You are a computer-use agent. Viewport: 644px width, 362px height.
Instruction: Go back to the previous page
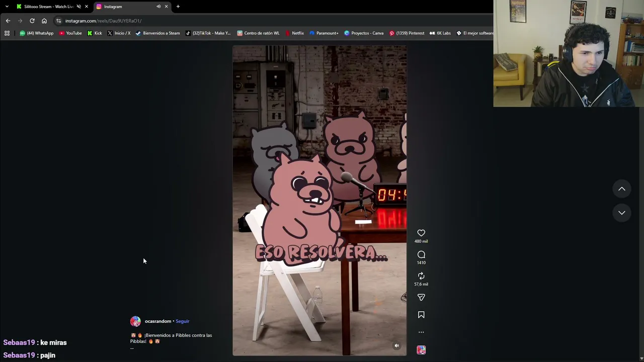click(x=8, y=21)
